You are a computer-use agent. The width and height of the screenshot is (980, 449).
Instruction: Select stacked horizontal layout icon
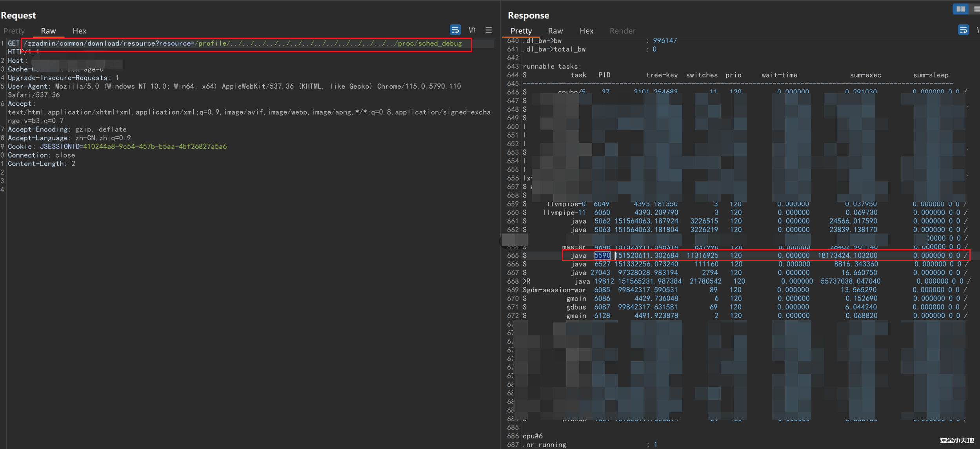pos(976,9)
